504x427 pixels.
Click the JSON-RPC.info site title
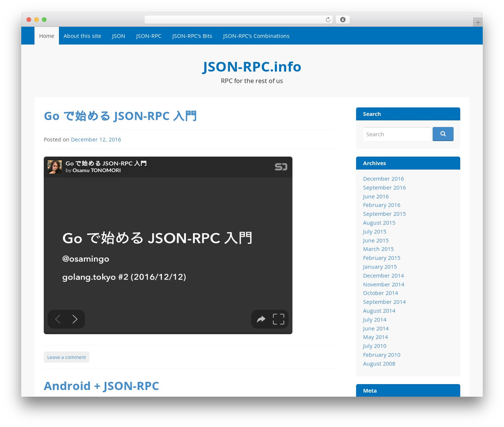252,67
